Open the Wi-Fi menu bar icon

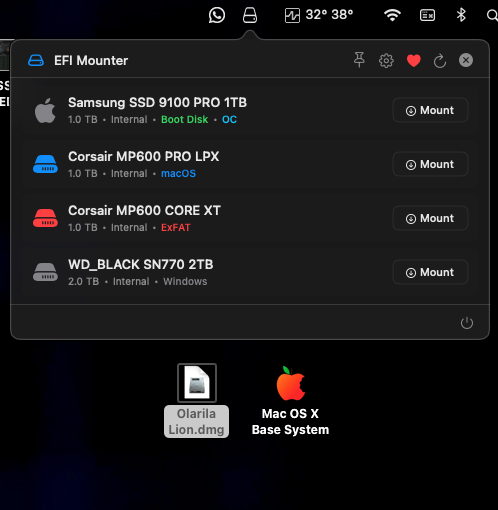(x=392, y=15)
